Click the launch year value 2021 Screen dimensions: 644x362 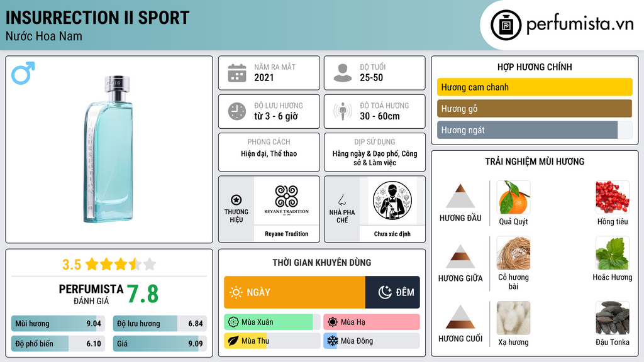[x=264, y=77]
